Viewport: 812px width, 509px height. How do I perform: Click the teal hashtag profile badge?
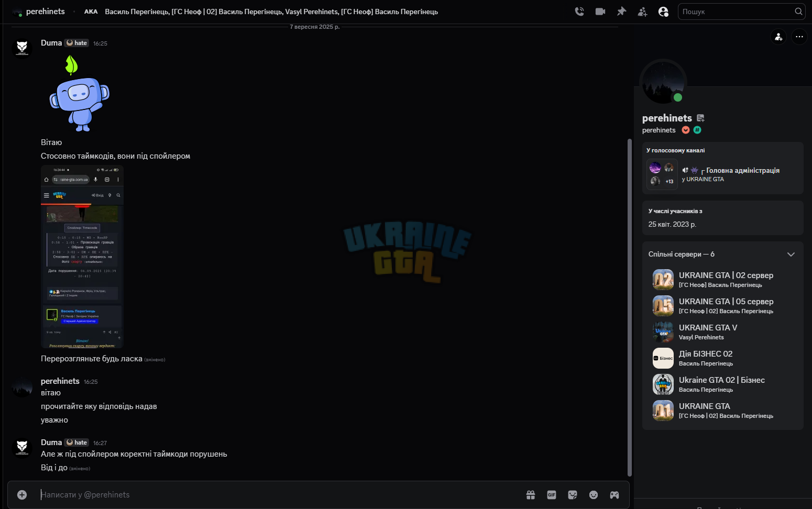tap(697, 130)
